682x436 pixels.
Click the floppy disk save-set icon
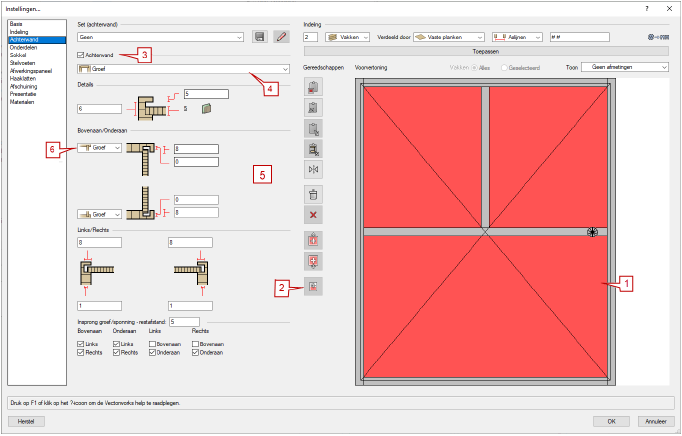click(x=260, y=37)
